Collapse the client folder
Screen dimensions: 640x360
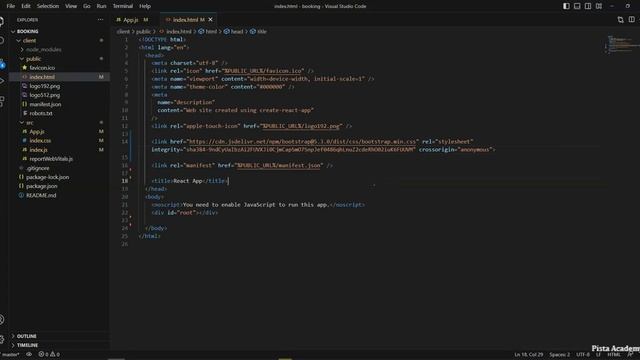(29, 40)
